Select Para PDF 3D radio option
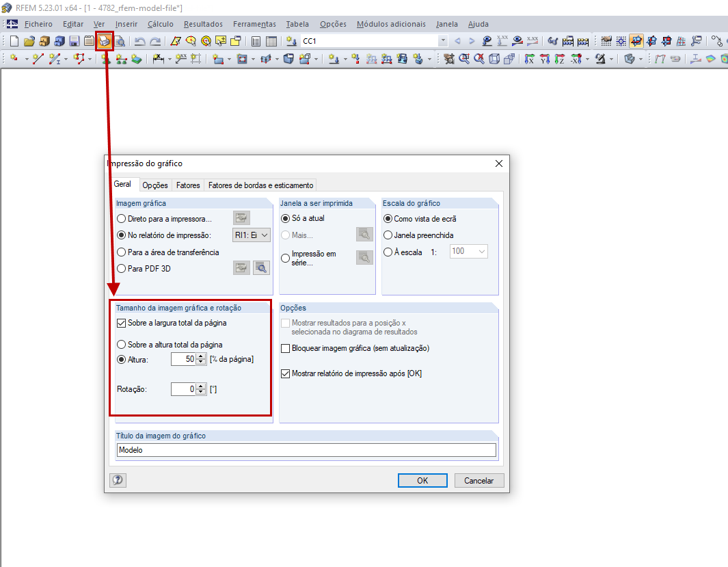The width and height of the screenshot is (728, 567). click(x=121, y=268)
